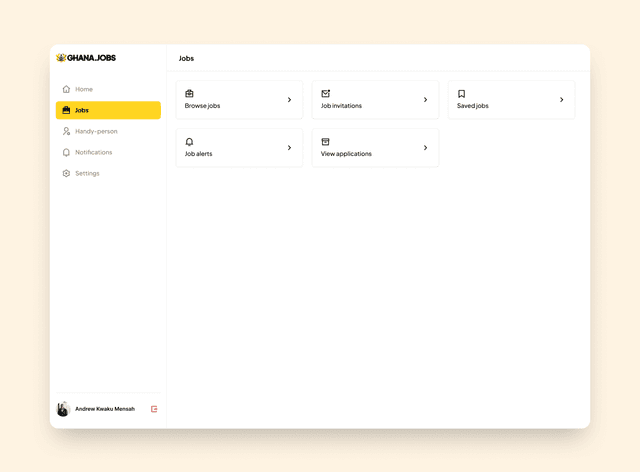Expand Job alerts with the chevron arrow

(289, 148)
